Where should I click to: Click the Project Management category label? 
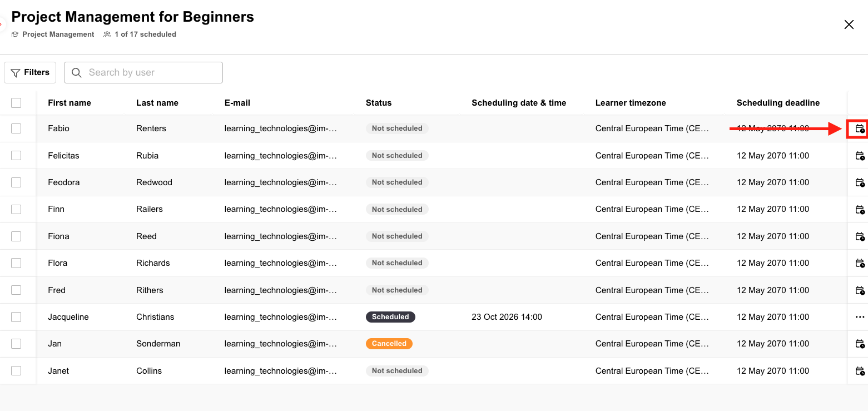58,34
